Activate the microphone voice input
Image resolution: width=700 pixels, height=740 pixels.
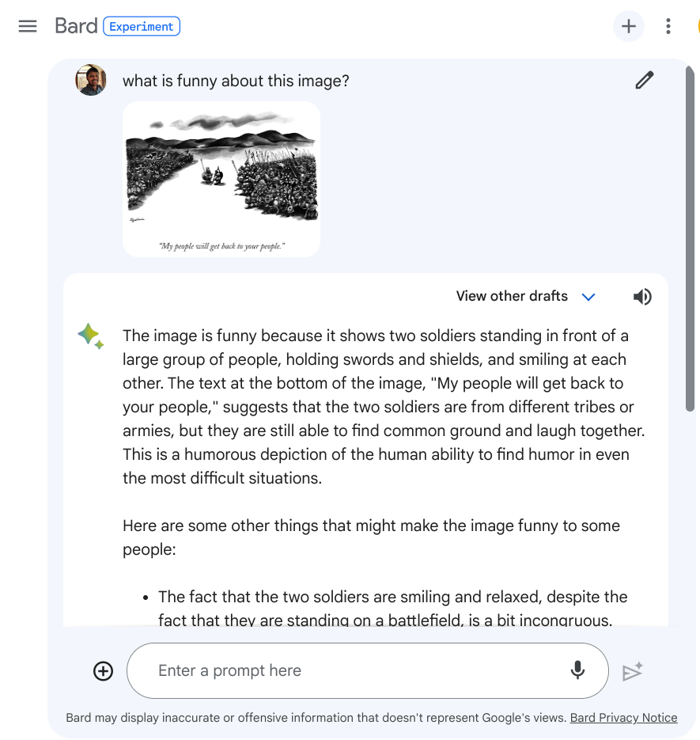[x=578, y=670]
